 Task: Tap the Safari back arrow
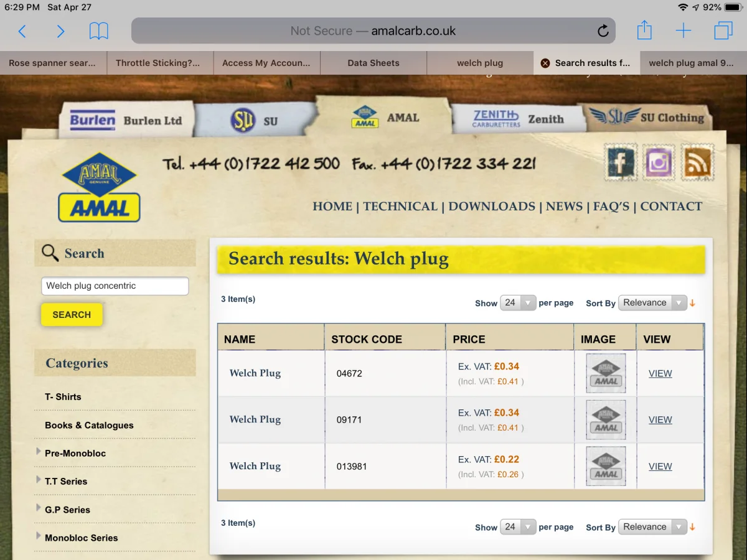tap(22, 31)
